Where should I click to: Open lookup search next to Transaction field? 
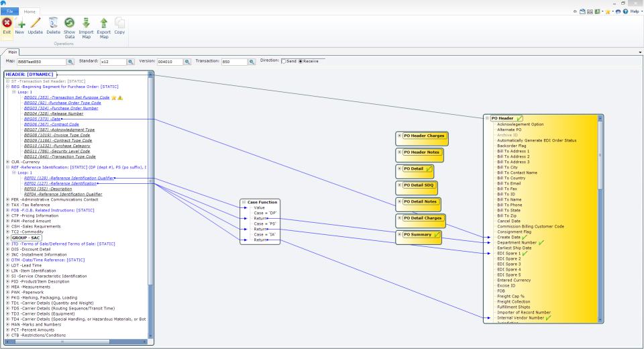[252, 62]
